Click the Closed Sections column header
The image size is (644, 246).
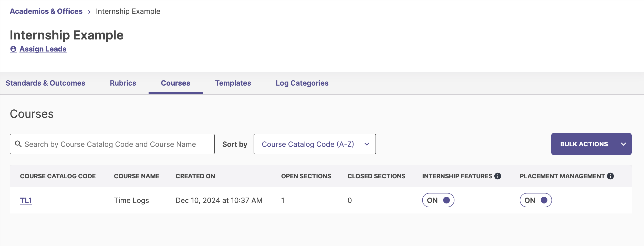376,176
